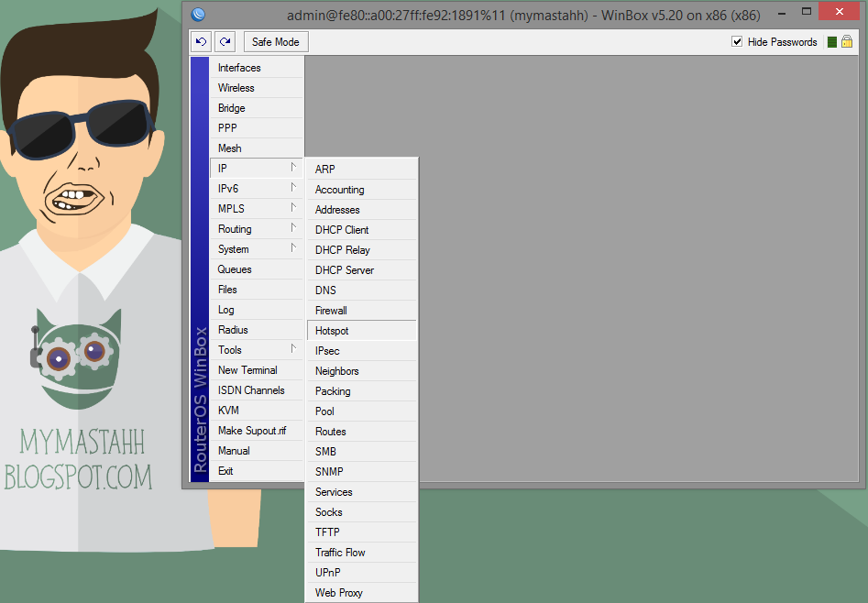
Task: Open the Radius menu item
Action: tap(257, 330)
